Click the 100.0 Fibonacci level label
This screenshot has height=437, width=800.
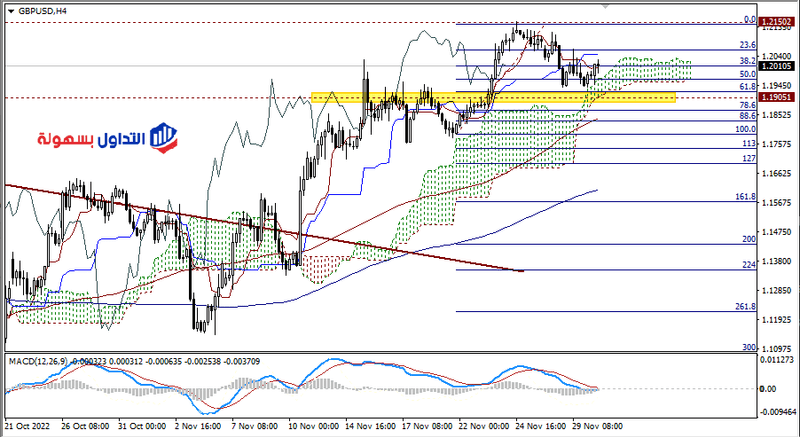(x=744, y=129)
